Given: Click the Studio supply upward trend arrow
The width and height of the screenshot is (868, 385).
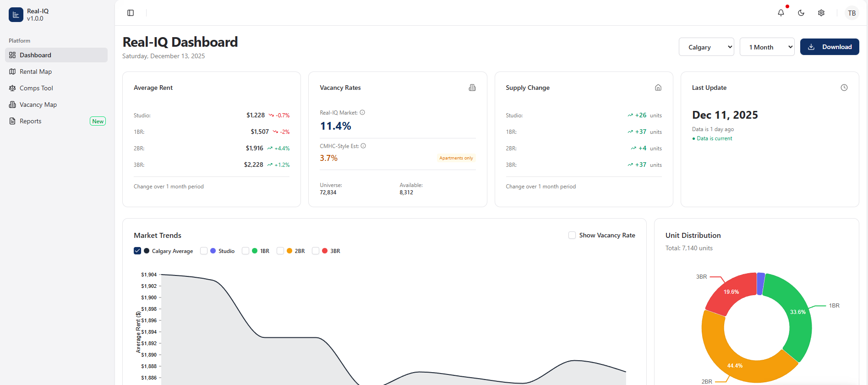Looking at the screenshot, I should click(x=630, y=115).
